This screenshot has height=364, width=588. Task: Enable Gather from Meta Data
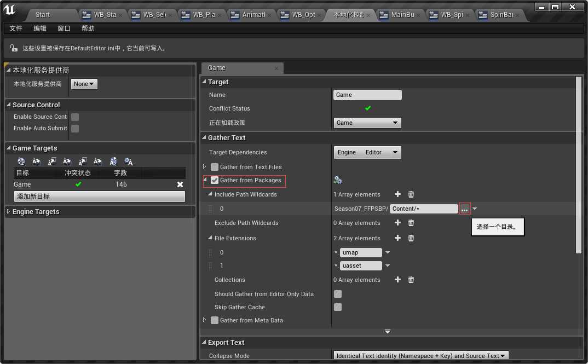(x=215, y=320)
